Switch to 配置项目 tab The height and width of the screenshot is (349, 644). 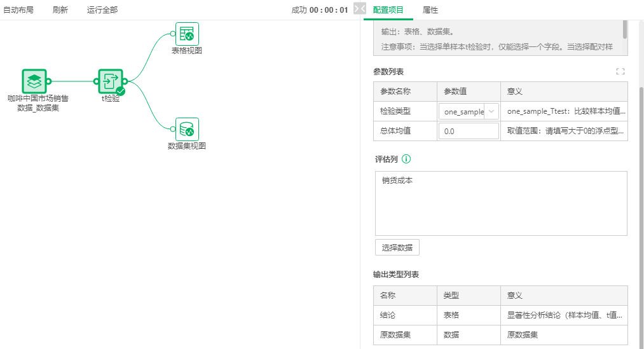(388, 10)
